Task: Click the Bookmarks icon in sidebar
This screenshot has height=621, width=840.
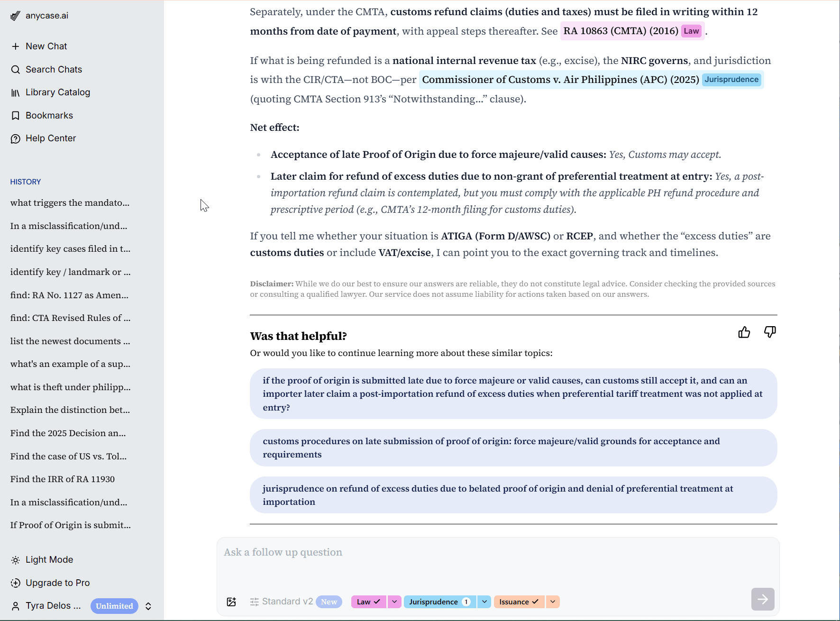Action: 16,116
